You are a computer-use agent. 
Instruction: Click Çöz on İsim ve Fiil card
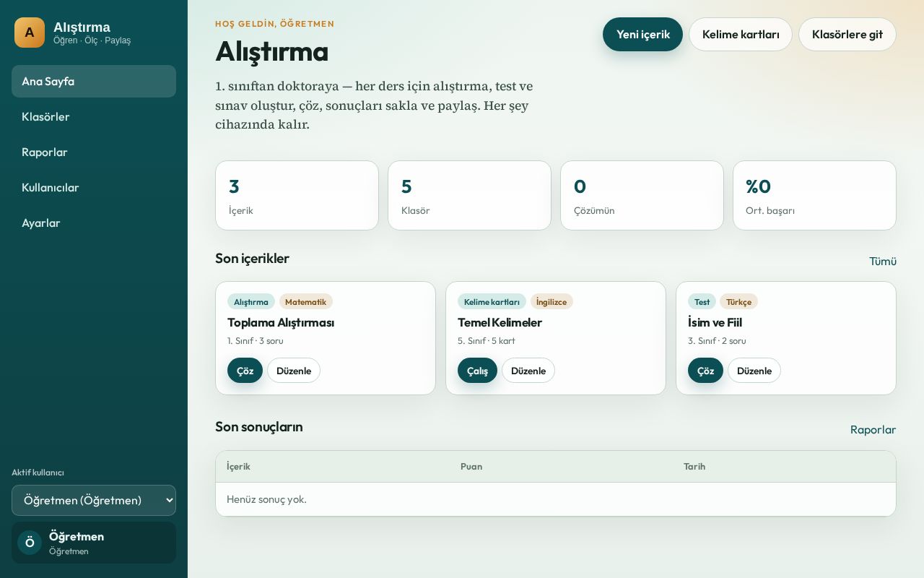pyautogui.click(x=705, y=371)
